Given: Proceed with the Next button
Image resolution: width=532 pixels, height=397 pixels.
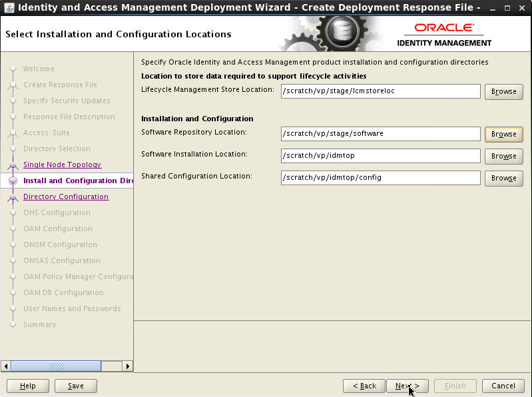Looking at the screenshot, I should (407, 386).
